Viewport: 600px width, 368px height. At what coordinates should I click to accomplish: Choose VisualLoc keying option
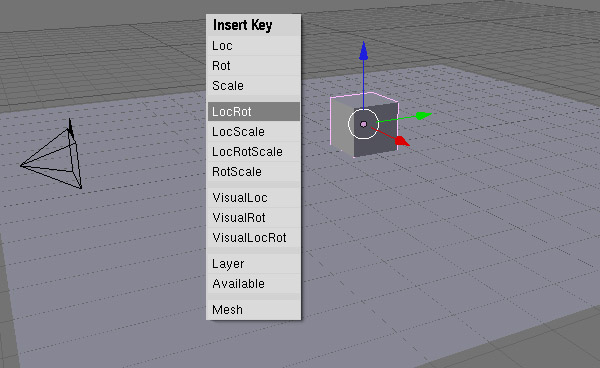(x=254, y=198)
